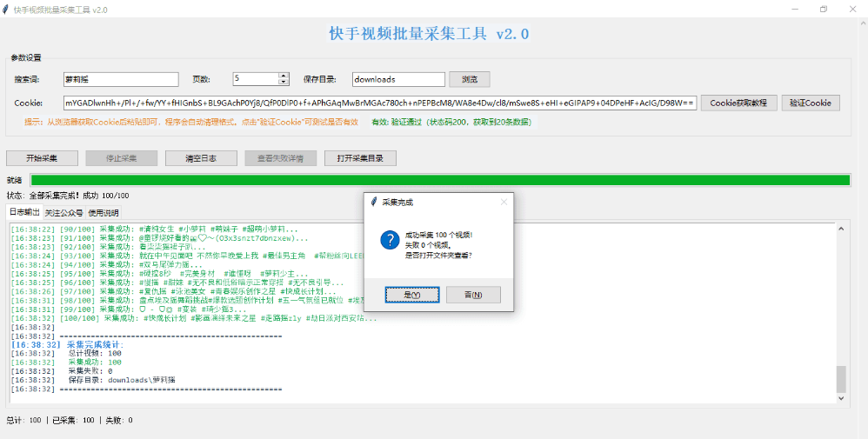Click the 查看失败详情 button
868x439 pixels.
(x=281, y=158)
